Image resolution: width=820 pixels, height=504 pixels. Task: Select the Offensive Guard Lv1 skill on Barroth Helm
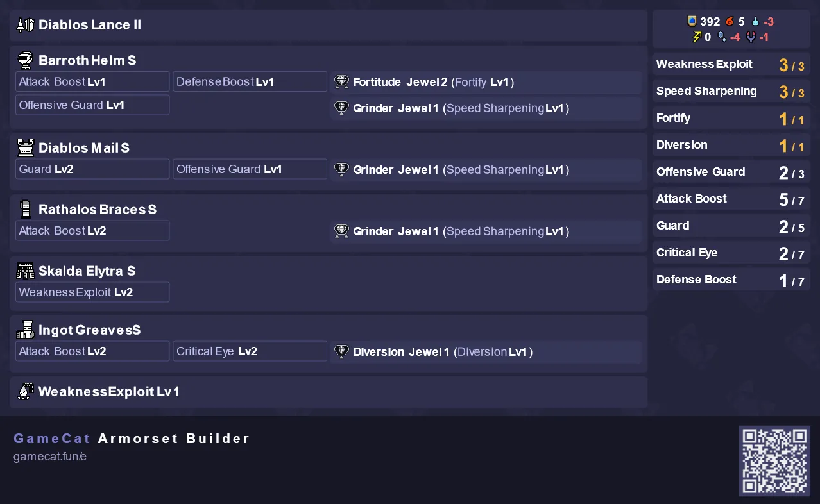coord(92,105)
